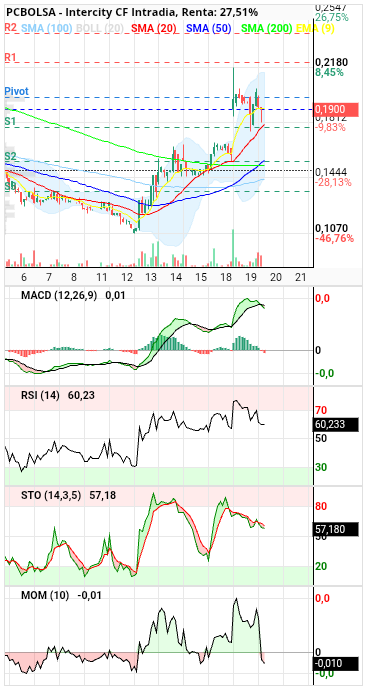Click the R2 resistance level label
Screen dimensions: 367x690
pos(11,28)
